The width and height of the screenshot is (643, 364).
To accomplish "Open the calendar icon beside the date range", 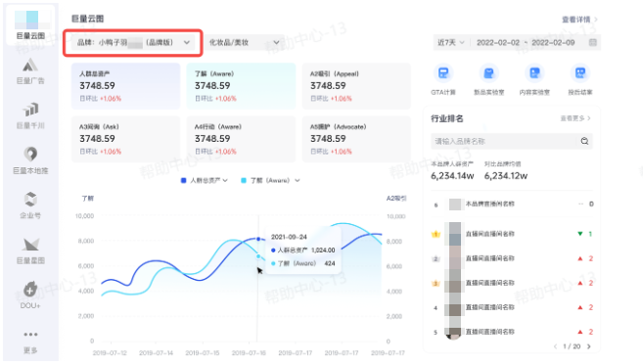I will (592, 42).
